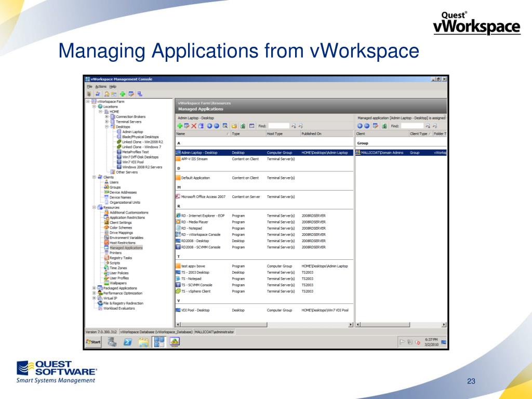Image resolution: width=532 pixels, height=399 pixels.
Task: Open Server Manager icon in the taskbar
Action: (112, 342)
